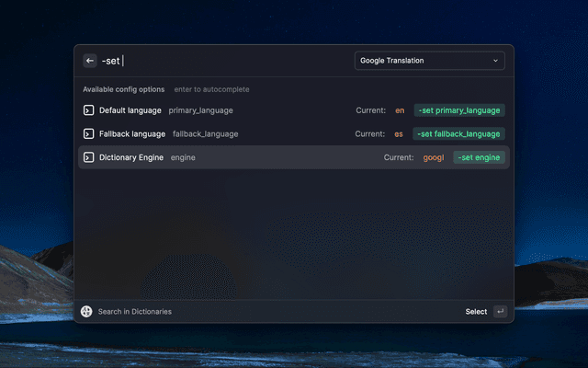Click the back arrow button

coord(90,61)
